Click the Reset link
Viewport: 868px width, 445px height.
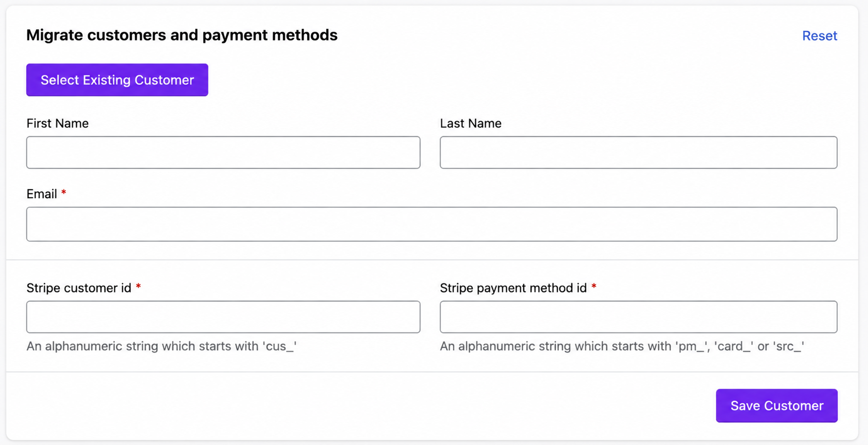coord(819,36)
